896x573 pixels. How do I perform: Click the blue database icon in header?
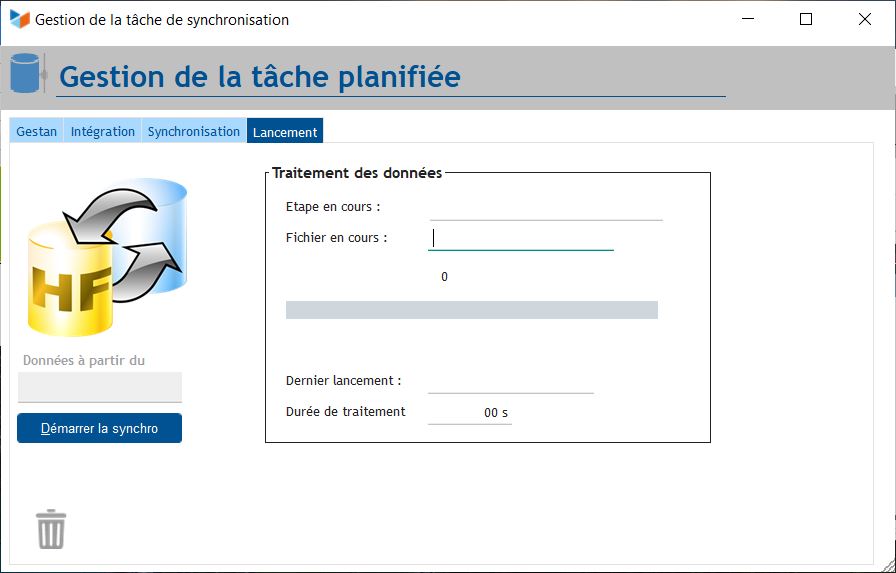point(27,74)
